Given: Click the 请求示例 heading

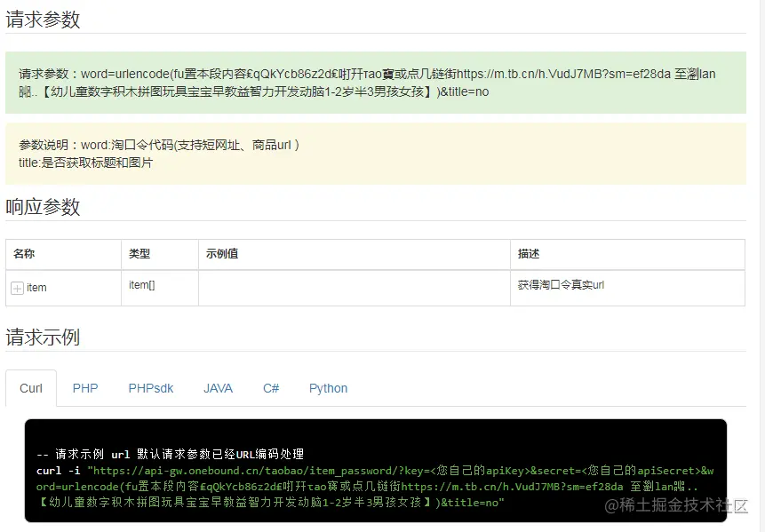Looking at the screenshot, I should click(x=43, y=337).
